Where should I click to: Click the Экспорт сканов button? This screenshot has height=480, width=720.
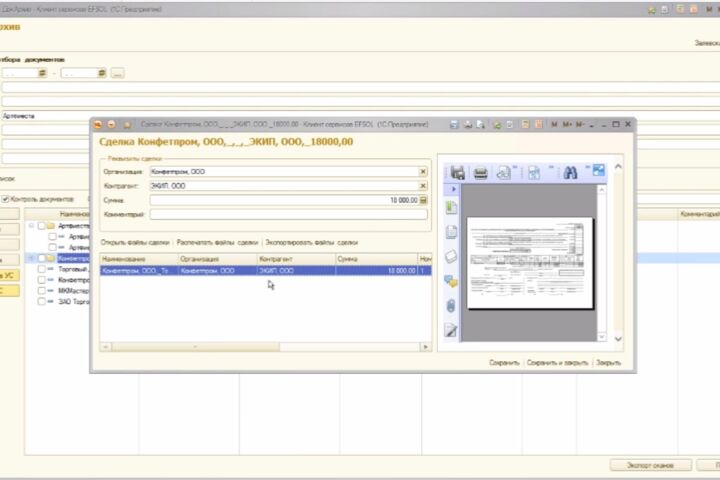coord(650,465)
